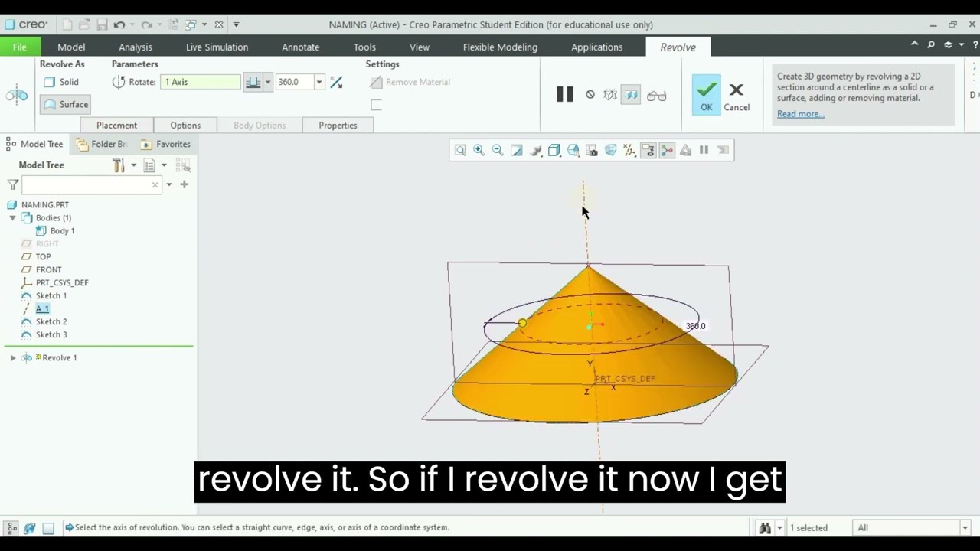Open the angle 360.0 value dropdown
Screen dimensions: 980x551
pyautogui.click(x=319, y=82)
